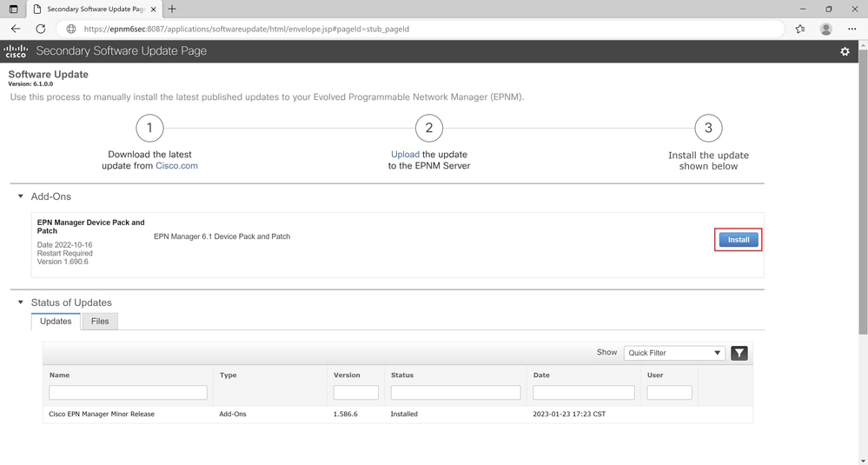868x465 pixels.
Task: Sort by the Version column header
Action: 347,375
